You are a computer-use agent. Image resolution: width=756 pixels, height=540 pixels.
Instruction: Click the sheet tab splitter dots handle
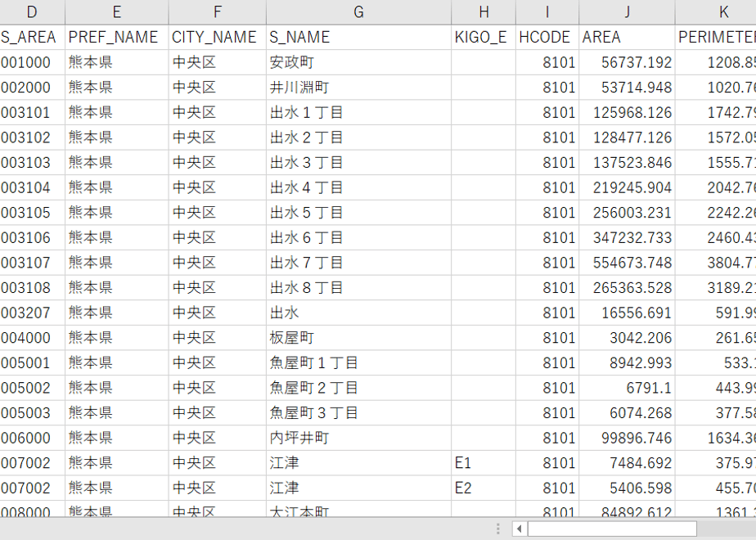point(497,529)
